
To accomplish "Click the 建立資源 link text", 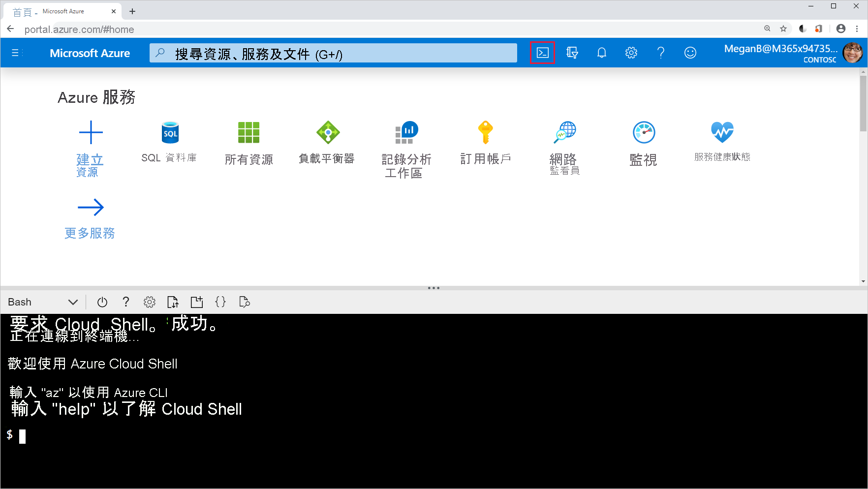I will click(89, 166).
